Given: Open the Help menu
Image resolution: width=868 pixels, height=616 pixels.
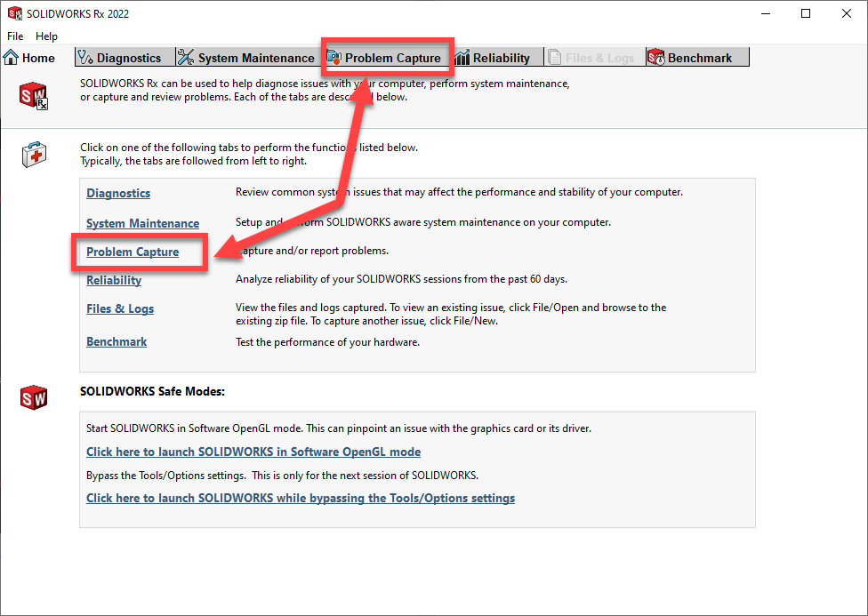Looking at the screenshot, I should click(x=46, y=36).
